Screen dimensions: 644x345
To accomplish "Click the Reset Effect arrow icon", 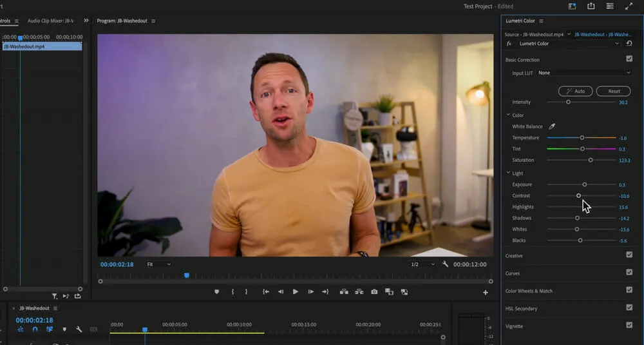I will click(x=629, y=43).
